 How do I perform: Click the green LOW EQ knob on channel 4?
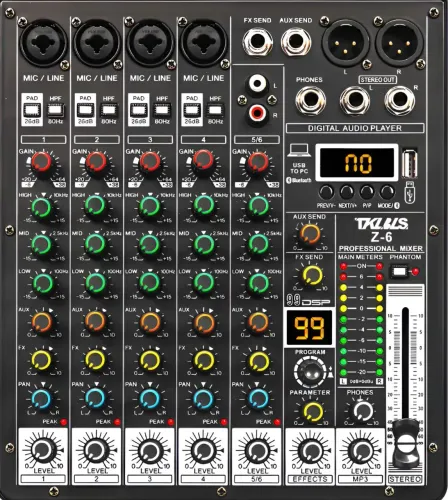coord(204,283)
